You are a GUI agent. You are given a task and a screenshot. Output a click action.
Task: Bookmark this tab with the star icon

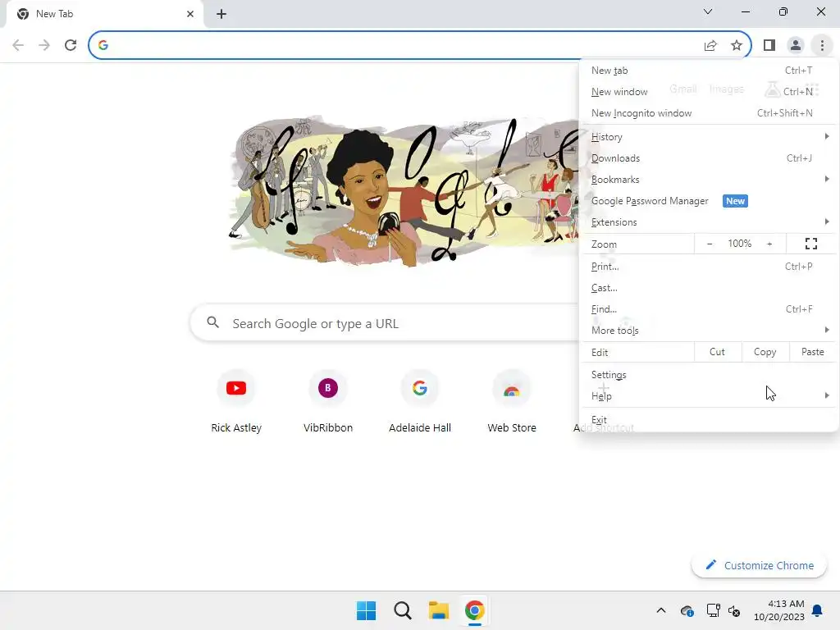(737, 46)
